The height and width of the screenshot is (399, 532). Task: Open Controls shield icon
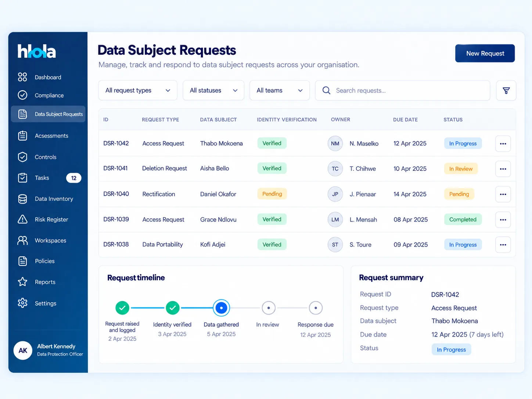22,157
